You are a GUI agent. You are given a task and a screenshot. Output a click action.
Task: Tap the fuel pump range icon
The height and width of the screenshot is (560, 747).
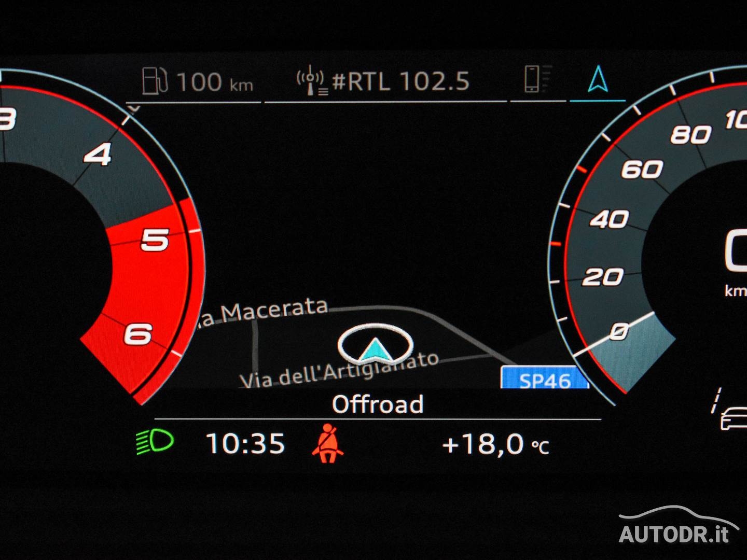(x=155, y=81)
